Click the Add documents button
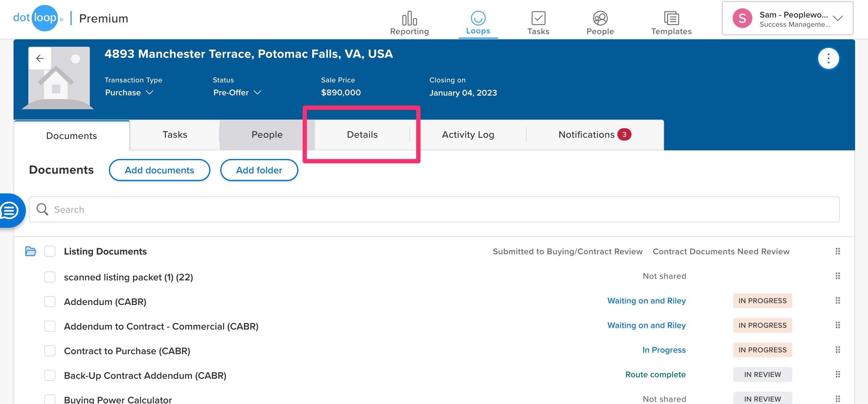The height and width of the screenshot is (404, 868). pyautogui.click(x=159, y=170)
